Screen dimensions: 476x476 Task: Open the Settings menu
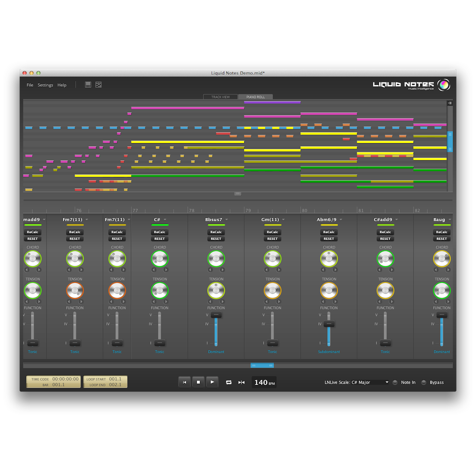tap(45, 85)
